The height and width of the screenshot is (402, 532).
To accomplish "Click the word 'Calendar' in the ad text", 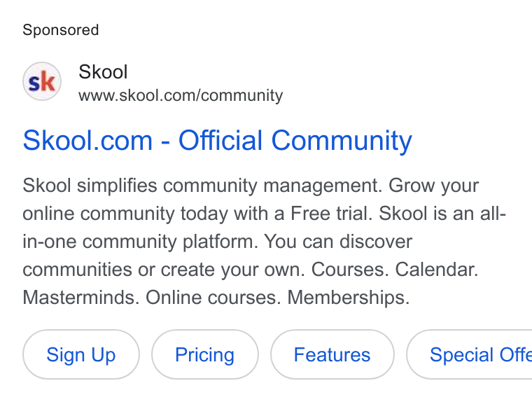I will pos(436,270).
